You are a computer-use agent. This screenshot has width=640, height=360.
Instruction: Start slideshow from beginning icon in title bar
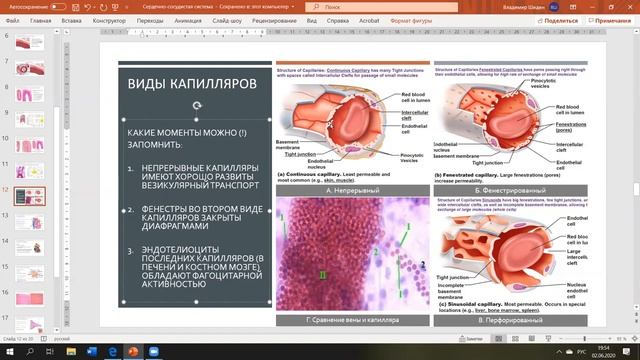click(x=115, y=7)
